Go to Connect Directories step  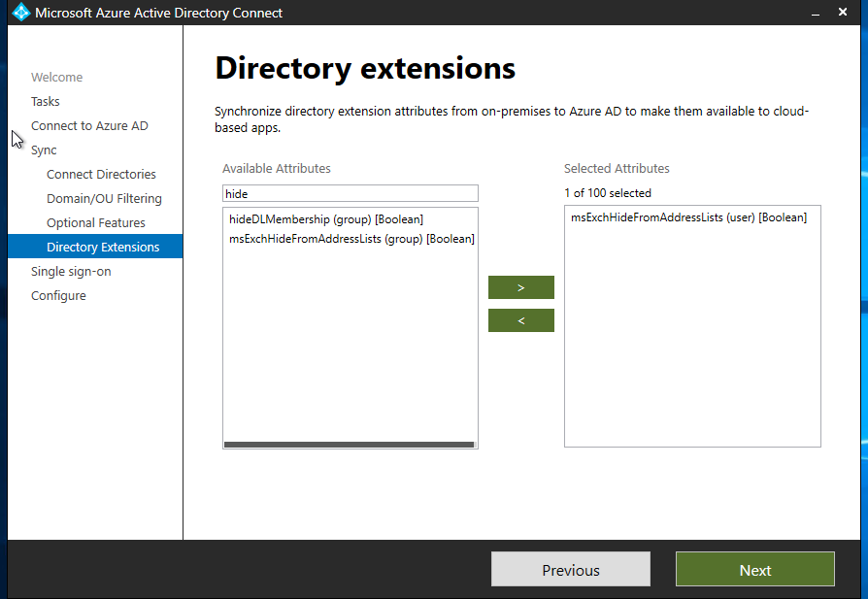[101, 175]
